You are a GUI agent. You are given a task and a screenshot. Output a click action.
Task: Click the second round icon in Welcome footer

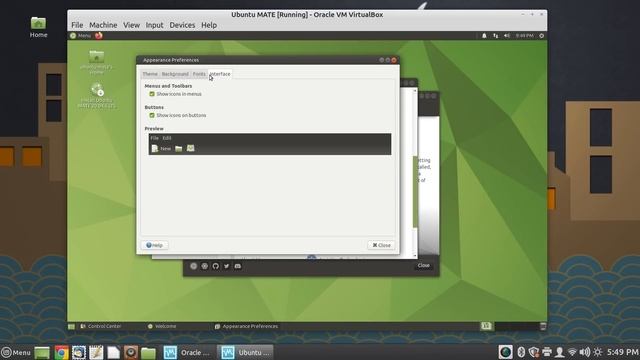(x=204, y=266)
